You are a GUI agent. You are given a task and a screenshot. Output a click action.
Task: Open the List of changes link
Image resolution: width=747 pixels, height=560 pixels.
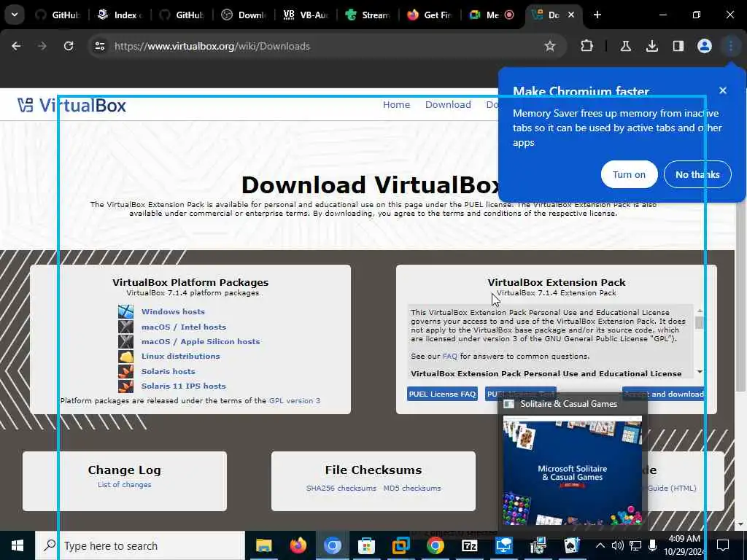click(x=124, y=485)
